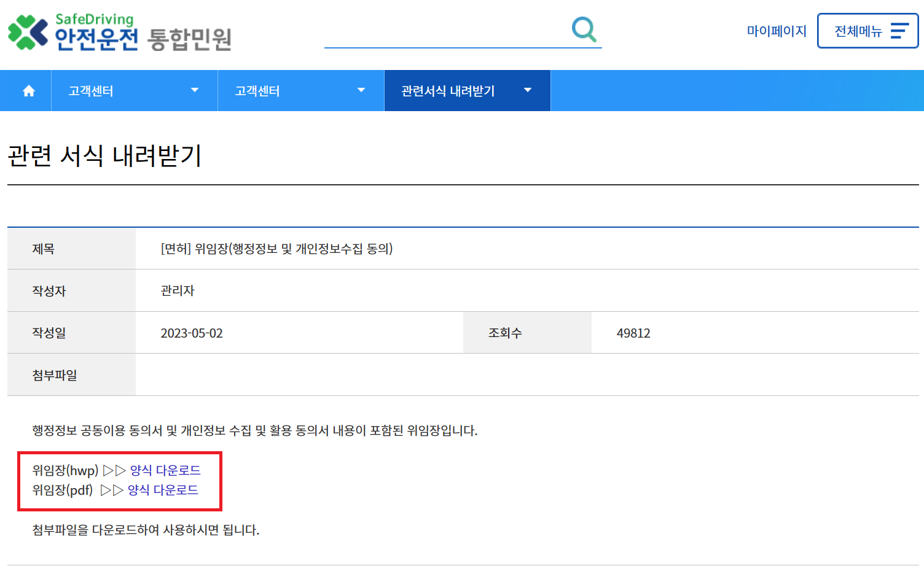Viewport: 924px width, 574px height.
Task: Click the search magnifier icon
Action: click(x=583, y=29)
